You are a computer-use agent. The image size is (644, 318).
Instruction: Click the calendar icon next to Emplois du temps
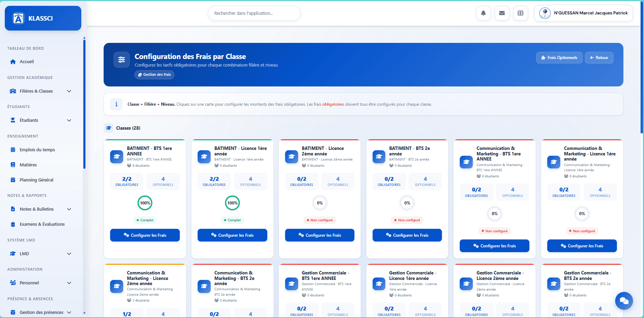13,150
